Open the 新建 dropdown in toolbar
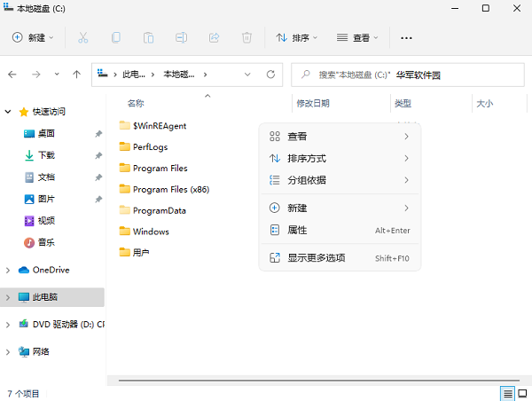Screen dimensions: 532x401 point(33,37)
